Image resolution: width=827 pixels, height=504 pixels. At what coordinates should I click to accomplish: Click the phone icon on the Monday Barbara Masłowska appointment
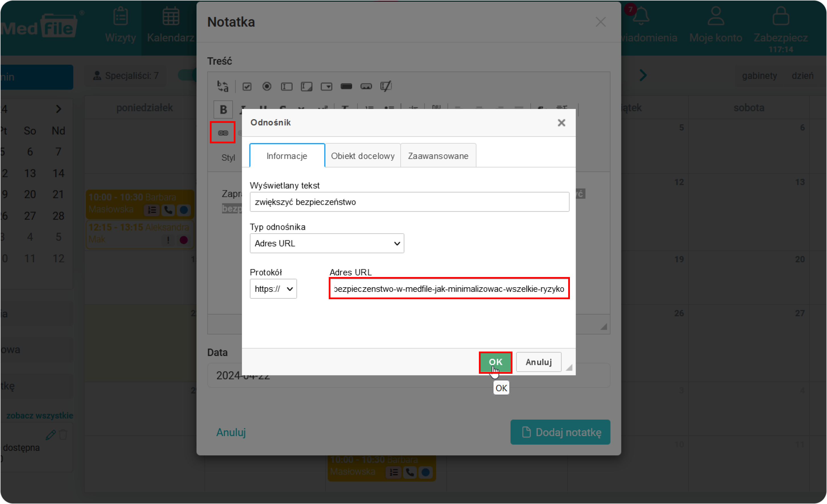point(168,210)
